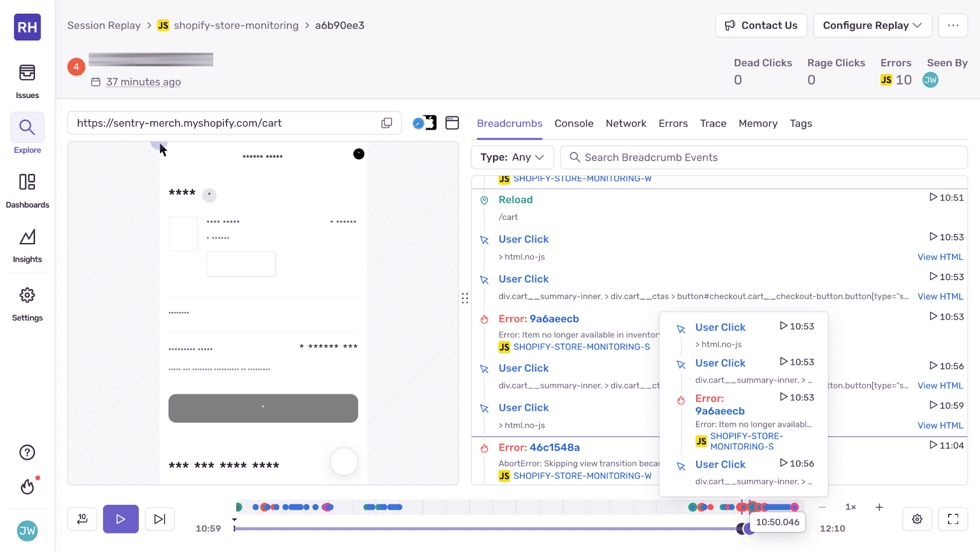Expand the Configure Replay dropdown
Screen dimensions: 980x553
tap(872, 25)
